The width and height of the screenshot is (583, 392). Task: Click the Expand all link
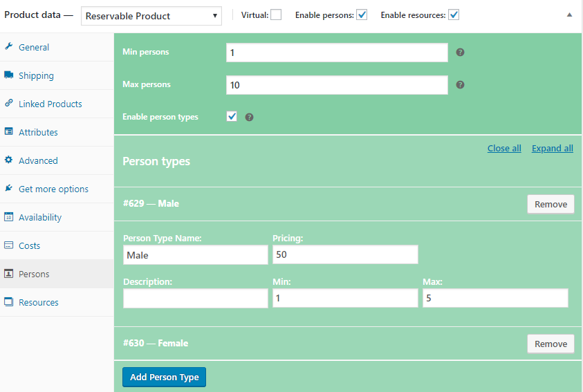tap(552, 149)
